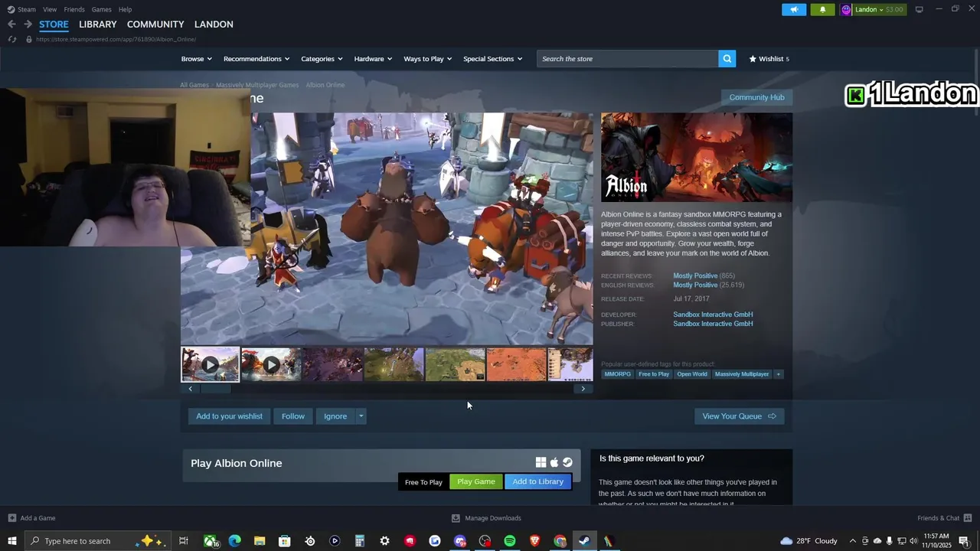The width and height of the screenshot is (980, 551).
Task: Go forward with the right arrow
Action: [x=28, y=24]
